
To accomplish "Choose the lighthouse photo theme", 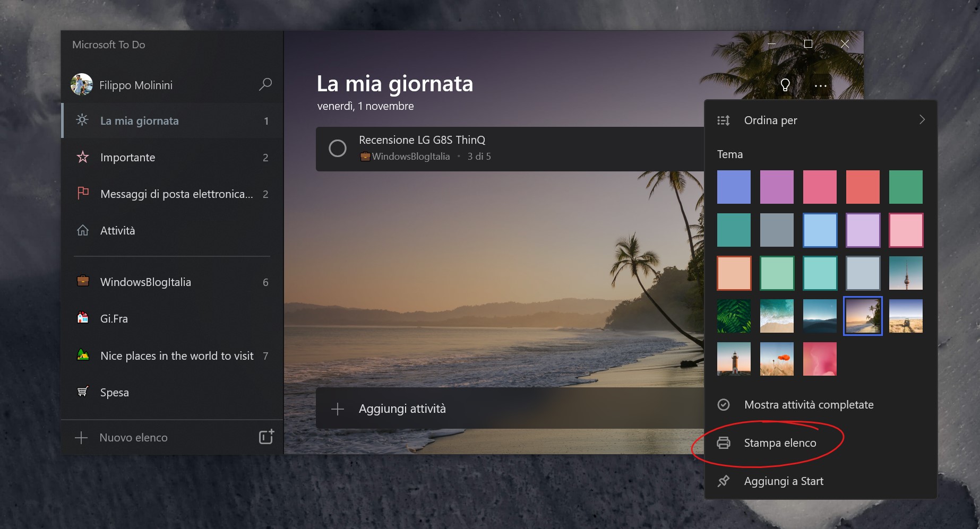I will pyautogui.click(x=734, y=359).
